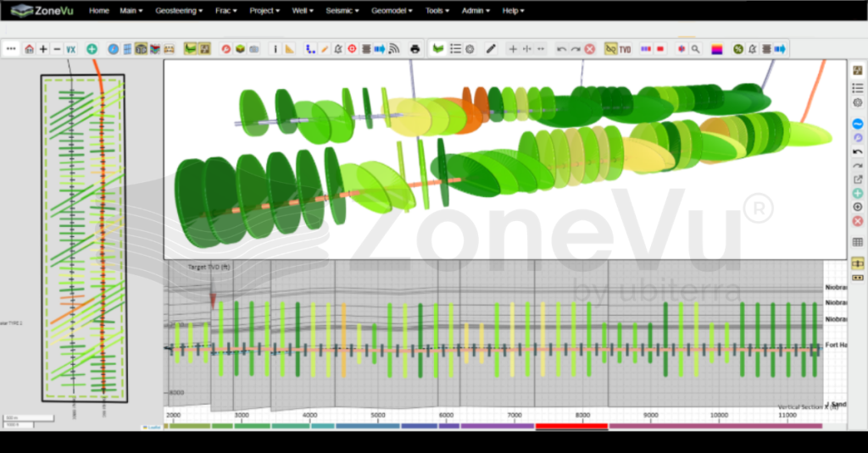Click the blue window-grid layout icon
This screenshot has height=453, width=868.
click(x=127, y=49)
